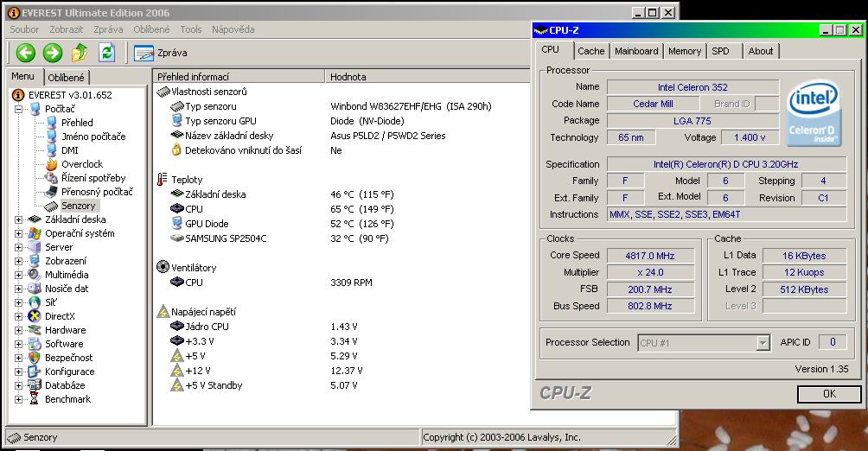Open the Nápověda menu

click(x=233, y=29)
